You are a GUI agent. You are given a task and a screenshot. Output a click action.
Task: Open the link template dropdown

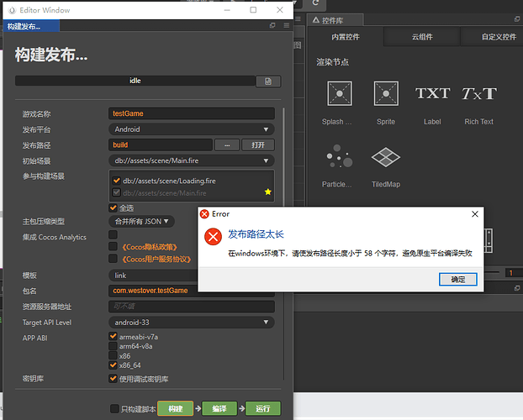tap(153, 276)
